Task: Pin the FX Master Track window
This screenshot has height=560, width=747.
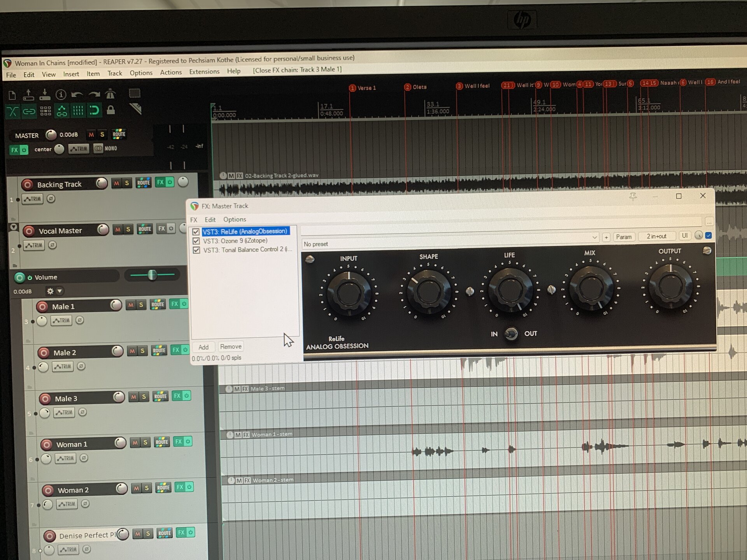Action: click(633, 197)
